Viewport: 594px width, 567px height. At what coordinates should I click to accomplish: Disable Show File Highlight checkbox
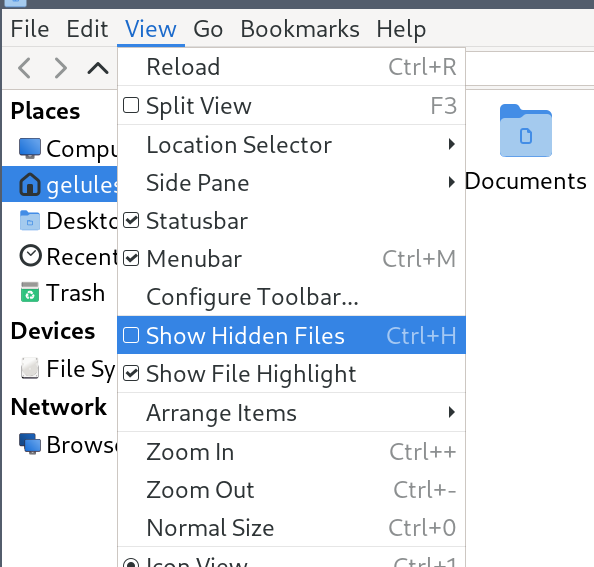tap(131, 374)
